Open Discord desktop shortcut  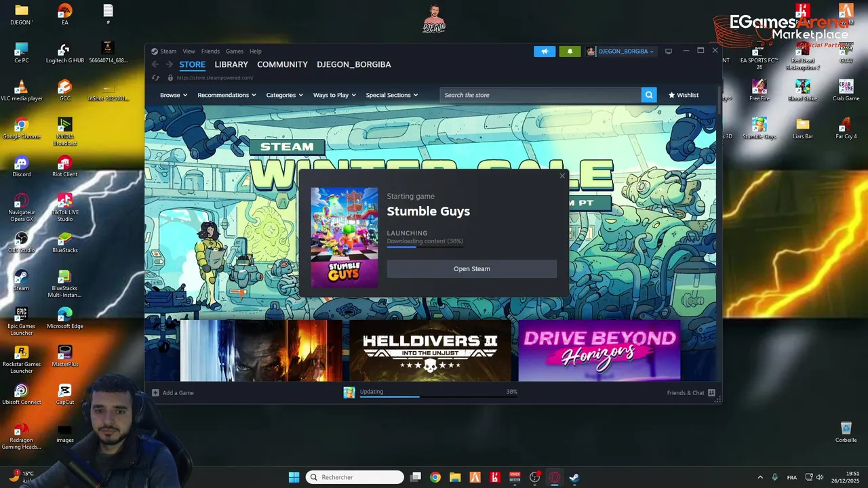pos(22,166)
